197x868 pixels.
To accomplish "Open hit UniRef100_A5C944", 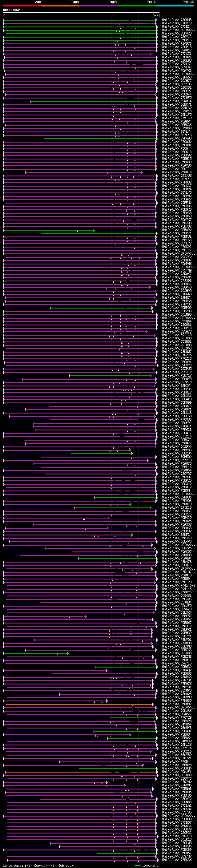I will coord(177,94).
